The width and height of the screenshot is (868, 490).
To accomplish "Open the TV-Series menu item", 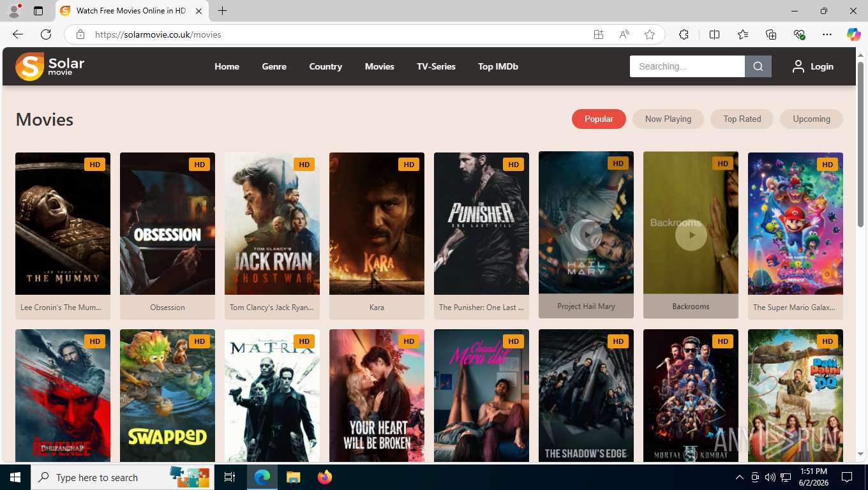I will click(436, 66).
